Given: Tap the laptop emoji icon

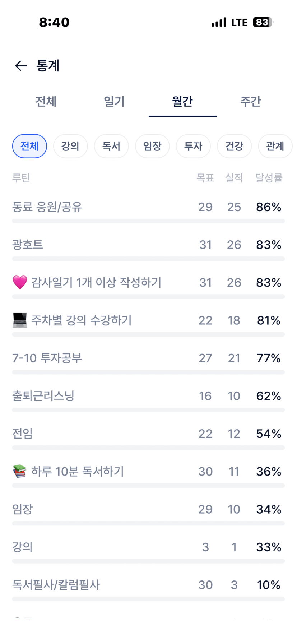Looking at the screenshot, I should coord(20,320).
